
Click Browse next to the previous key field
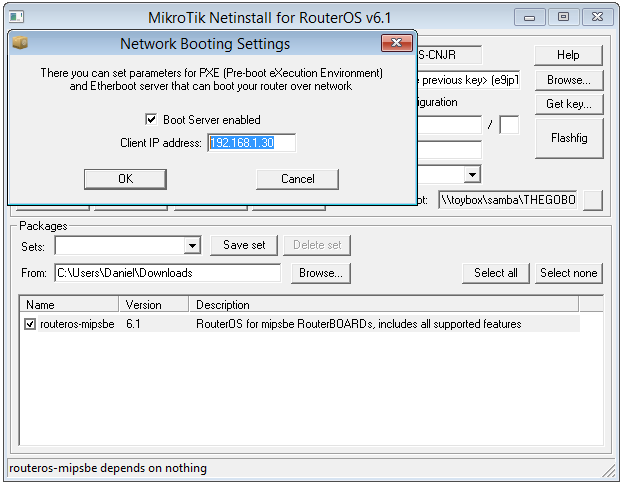[569, 80]
